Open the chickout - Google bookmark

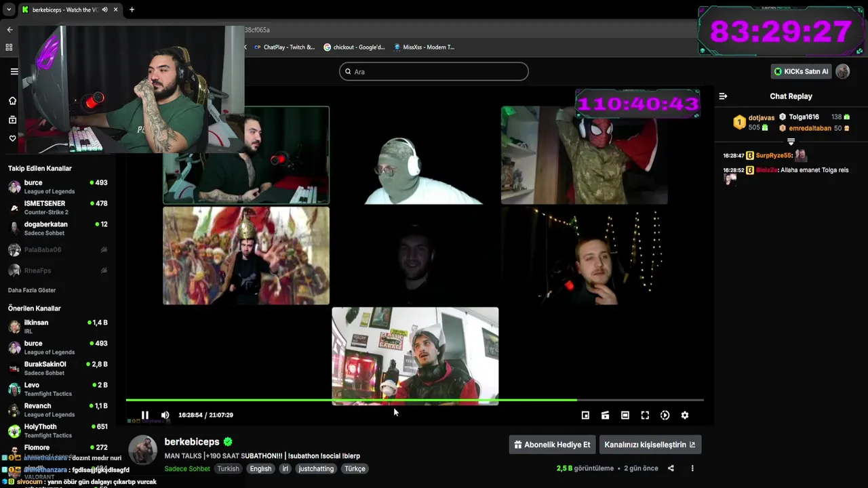[x=354, y=47]
